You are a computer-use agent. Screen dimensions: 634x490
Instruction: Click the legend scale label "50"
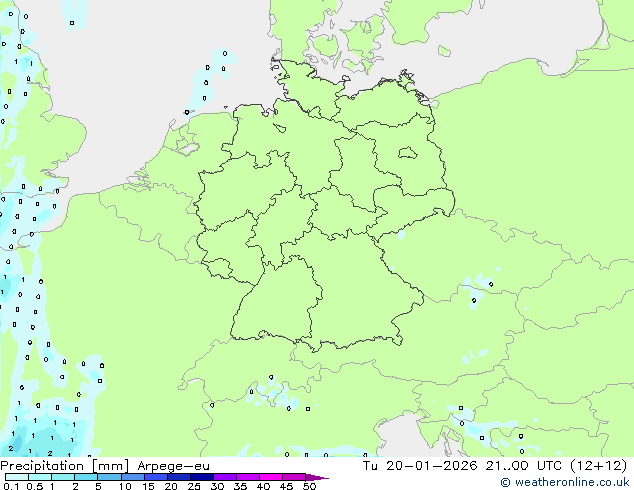point(309,486)
